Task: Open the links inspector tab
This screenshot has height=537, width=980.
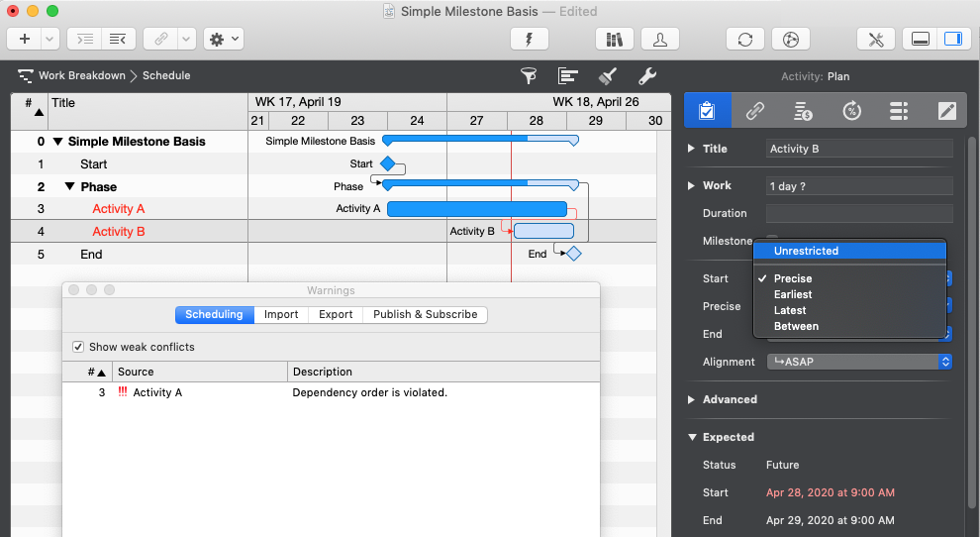Action: [x=755, y=111]
